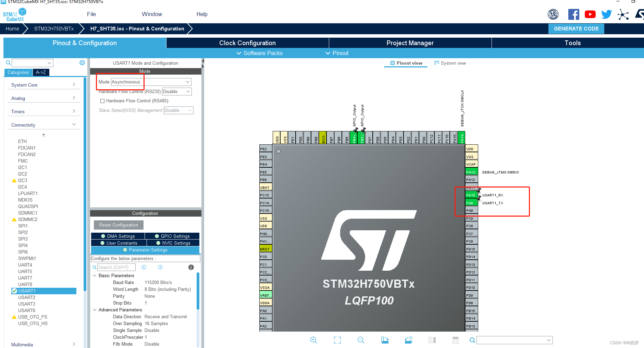The height and width of the screenshot is (348, 644).
Task: Expand the Timers category
Action: (43, 112)
